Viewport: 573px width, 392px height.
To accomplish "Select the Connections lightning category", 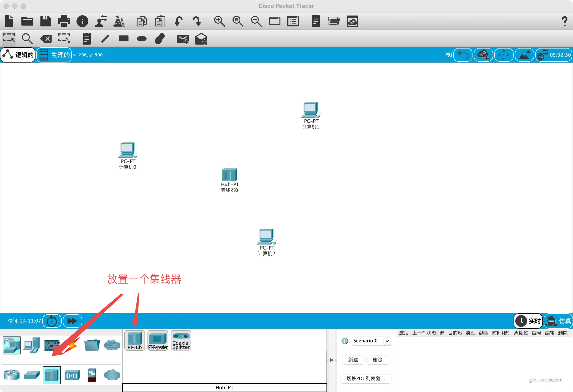I will point(72,345).
